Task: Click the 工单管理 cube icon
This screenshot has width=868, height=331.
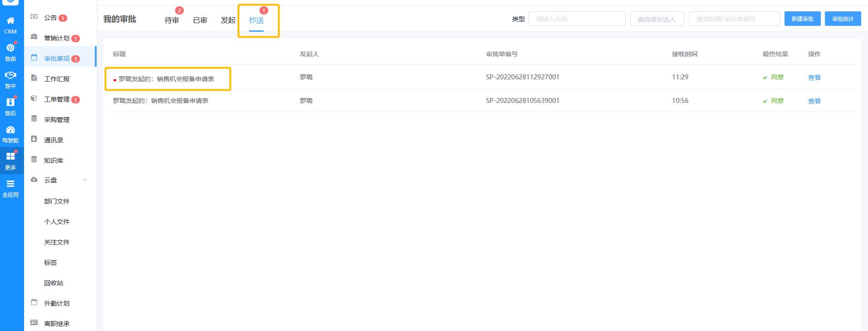Action: pyautogui.click(x=34, y=98)
